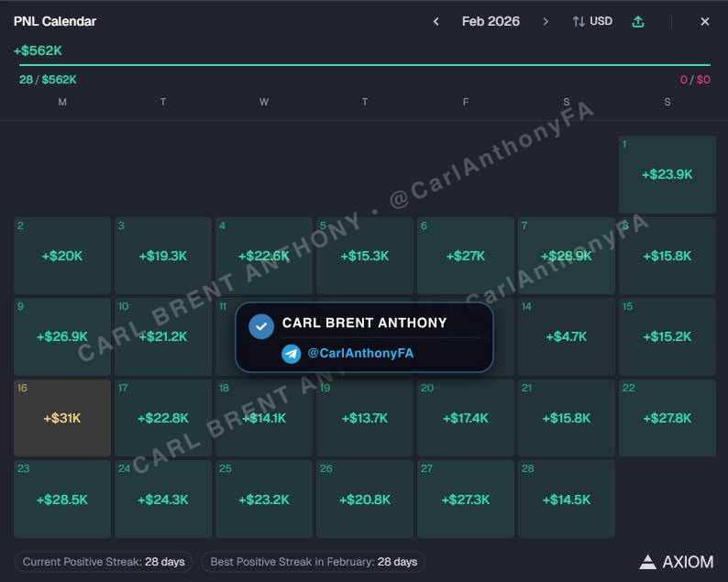Viewport: 728px width, 582px height.
Task: Click the 28 / $562K winning days summary
Action: point(48,80)
